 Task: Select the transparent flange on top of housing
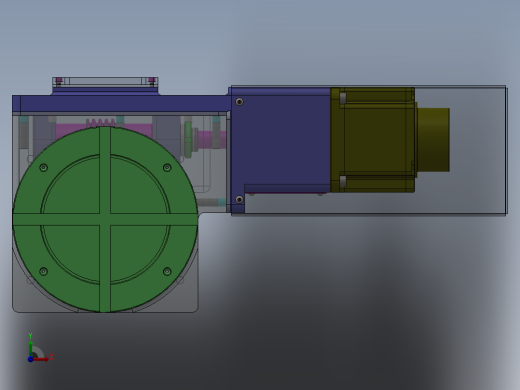[105, 82]
